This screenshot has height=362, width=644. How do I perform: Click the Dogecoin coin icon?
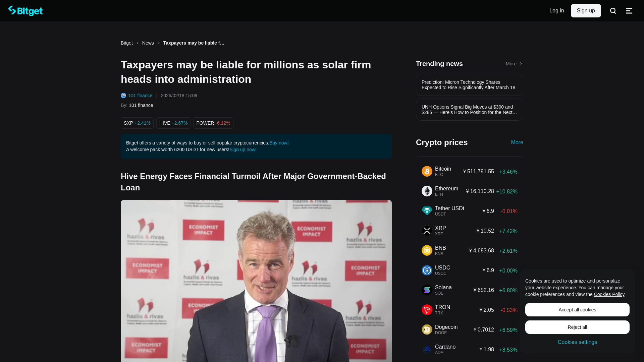[427, 329]
